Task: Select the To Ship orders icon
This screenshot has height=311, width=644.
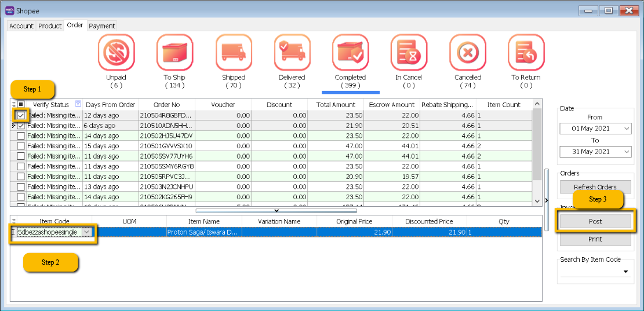Action: pos(174,53)
